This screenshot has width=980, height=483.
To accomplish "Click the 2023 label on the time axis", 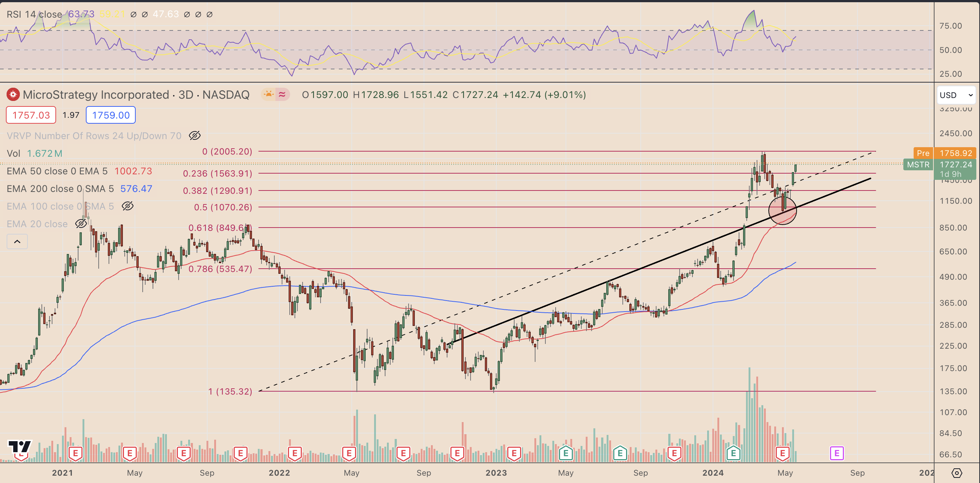I will (x=496, y=473).
